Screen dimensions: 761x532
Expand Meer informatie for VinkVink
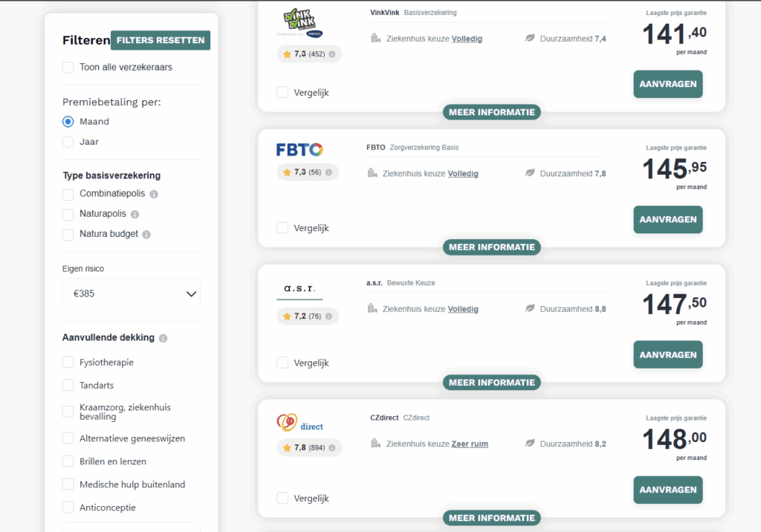pyautogui.click(x=491, y=112)
